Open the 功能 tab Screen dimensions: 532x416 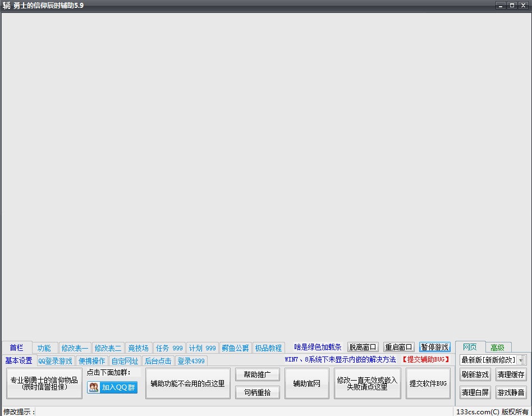pyautogui.click(x=44, y=348)
